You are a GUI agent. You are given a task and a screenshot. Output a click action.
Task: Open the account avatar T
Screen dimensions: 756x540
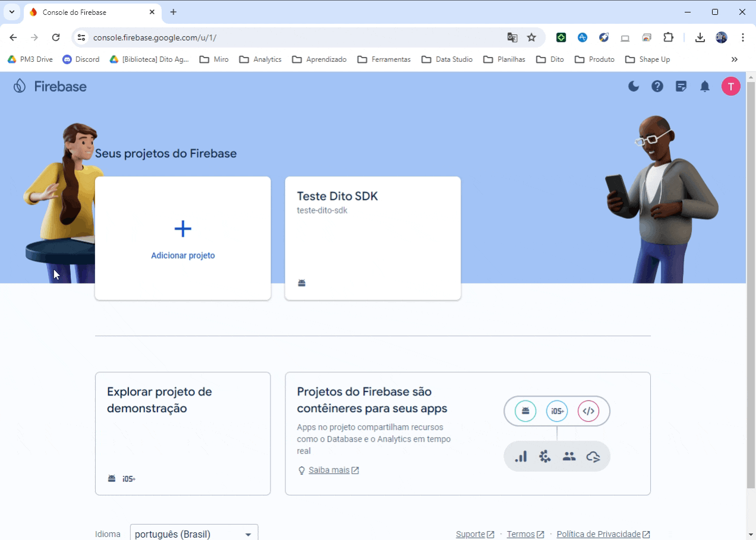[x=731, y=86]
